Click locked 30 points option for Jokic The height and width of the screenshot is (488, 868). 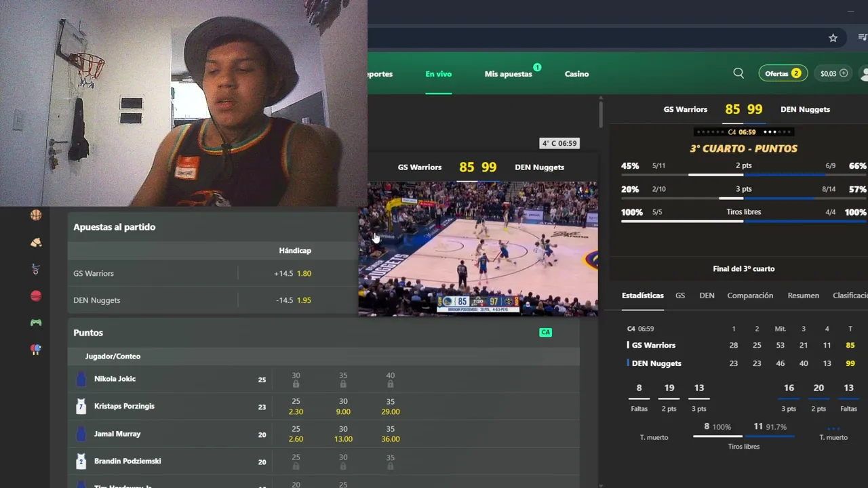click(296, 380)
